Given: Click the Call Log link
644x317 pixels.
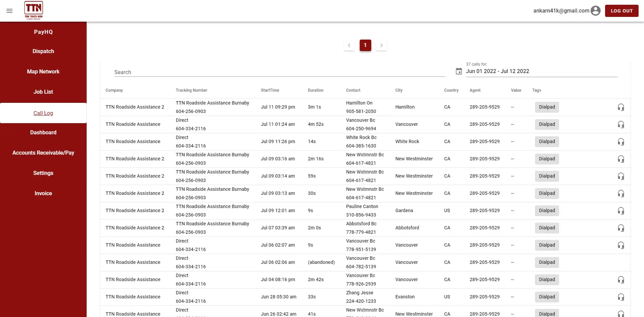Looking at the screenshot, I should click(x=43, y=113).
